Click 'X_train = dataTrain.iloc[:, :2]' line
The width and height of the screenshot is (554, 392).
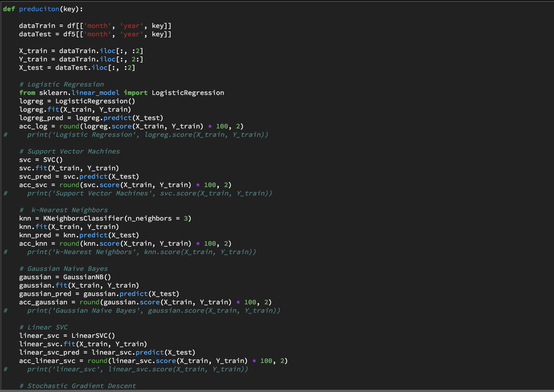tap(81, 51)
